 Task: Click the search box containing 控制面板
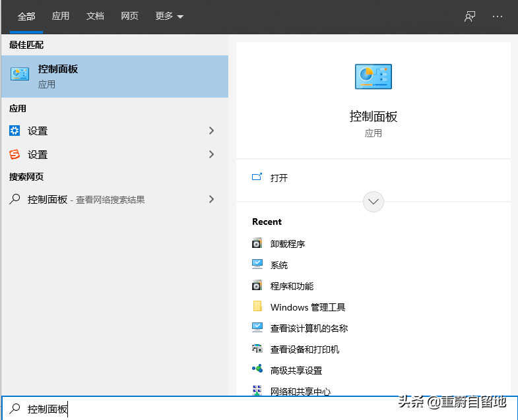pyautogui.click(x=198, y=409)
